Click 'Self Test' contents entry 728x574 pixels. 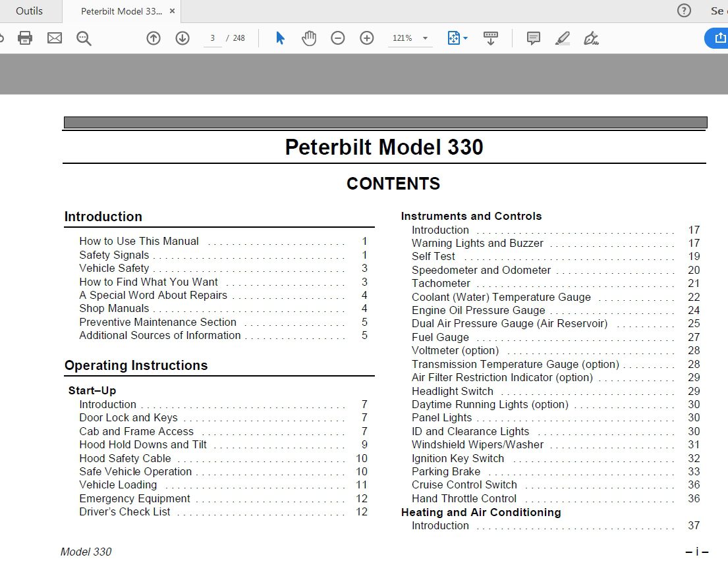pyautogui.click(x=434, y=256)
